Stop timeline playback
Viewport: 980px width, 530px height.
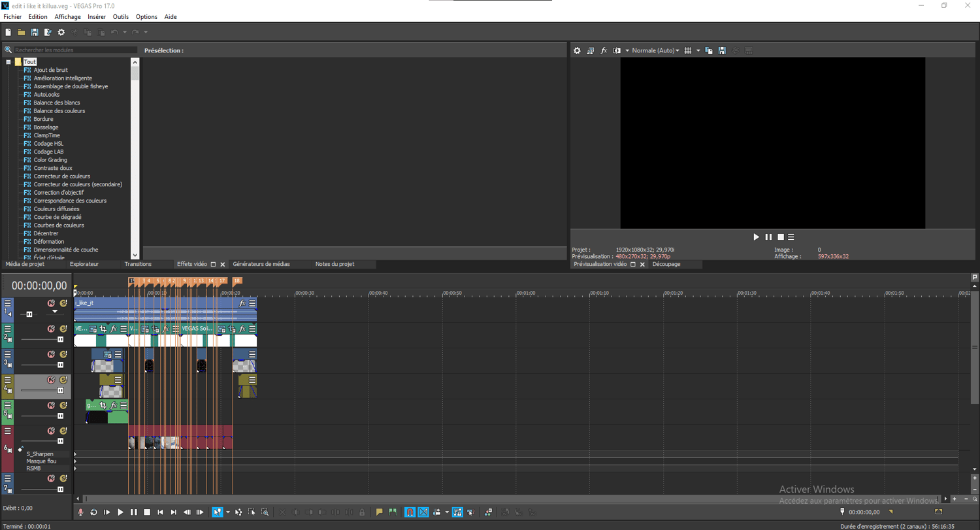[147, 512]
